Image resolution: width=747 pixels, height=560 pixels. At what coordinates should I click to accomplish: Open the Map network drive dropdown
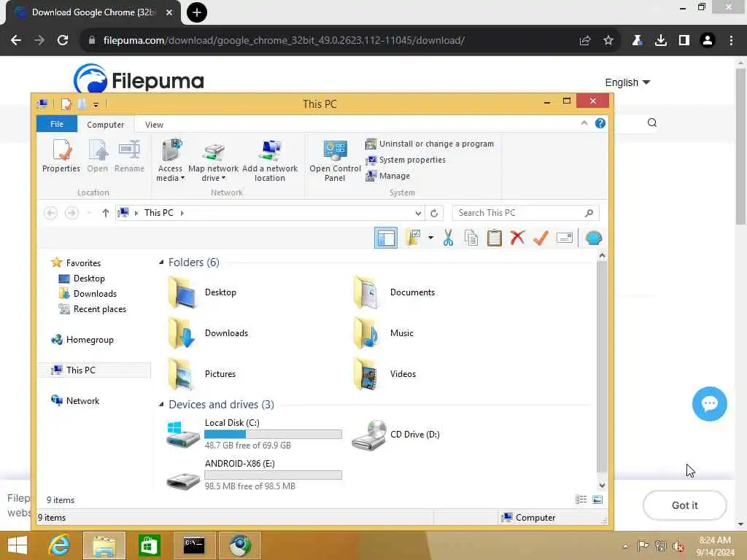213,160
